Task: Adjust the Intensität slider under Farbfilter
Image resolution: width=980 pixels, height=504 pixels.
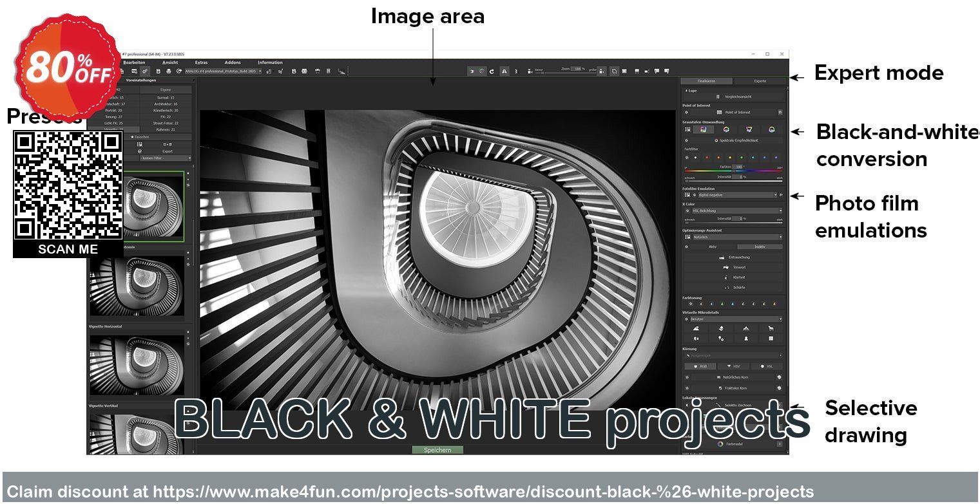Action: pos(733,181)
